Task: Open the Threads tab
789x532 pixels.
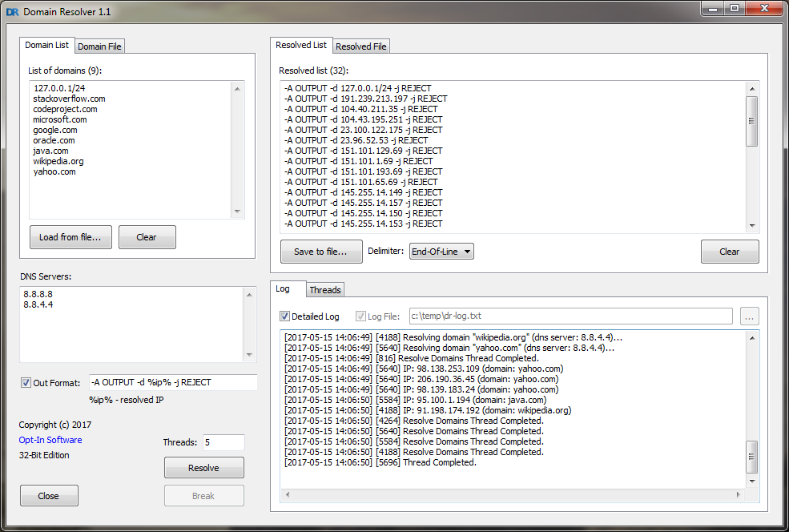Action: (325, 290)
